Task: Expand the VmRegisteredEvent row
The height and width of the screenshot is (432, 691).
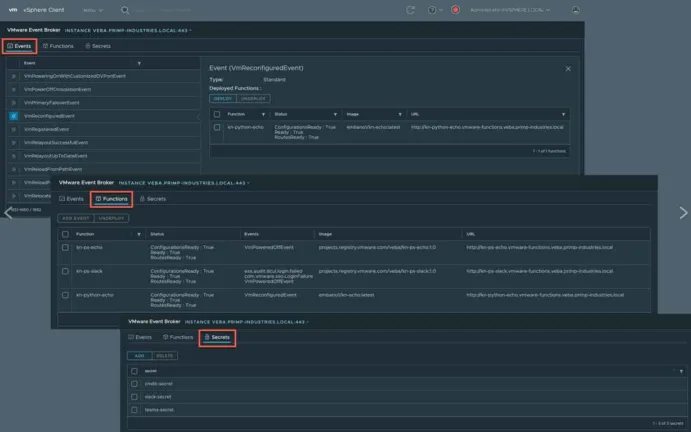Action: [14, 130]
